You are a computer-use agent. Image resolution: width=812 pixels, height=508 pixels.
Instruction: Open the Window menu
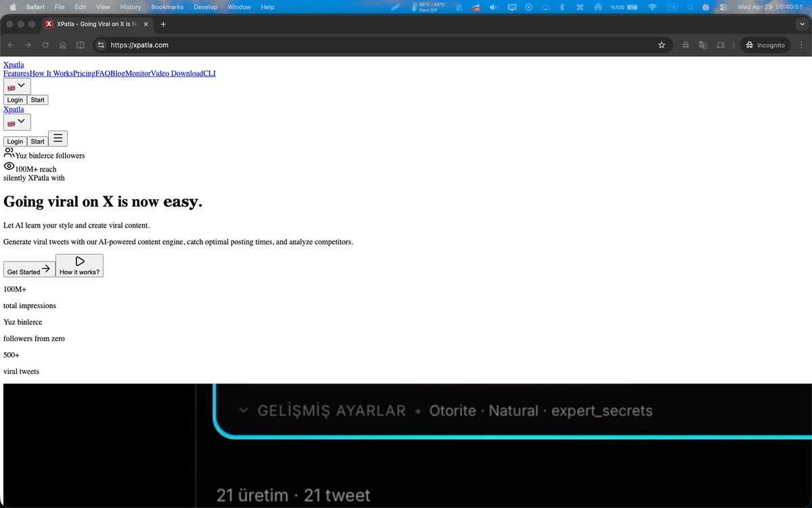pos(239,7)
